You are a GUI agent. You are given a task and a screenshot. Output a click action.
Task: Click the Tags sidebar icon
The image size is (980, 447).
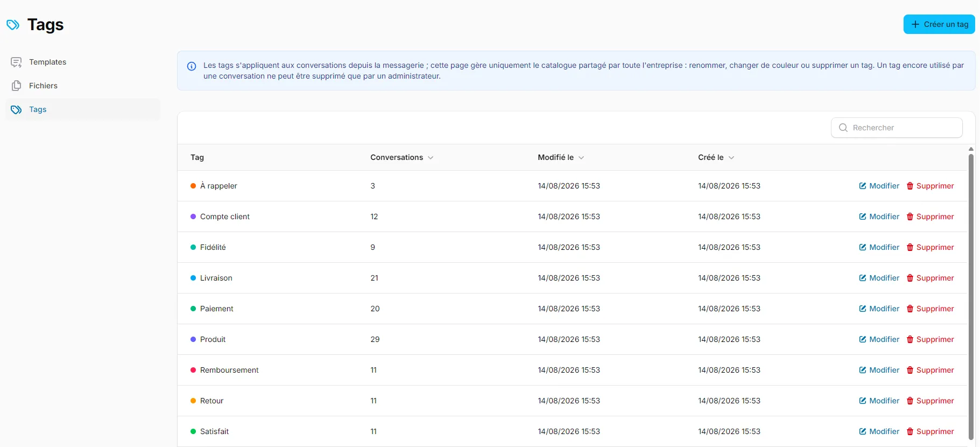coord(16,109)
